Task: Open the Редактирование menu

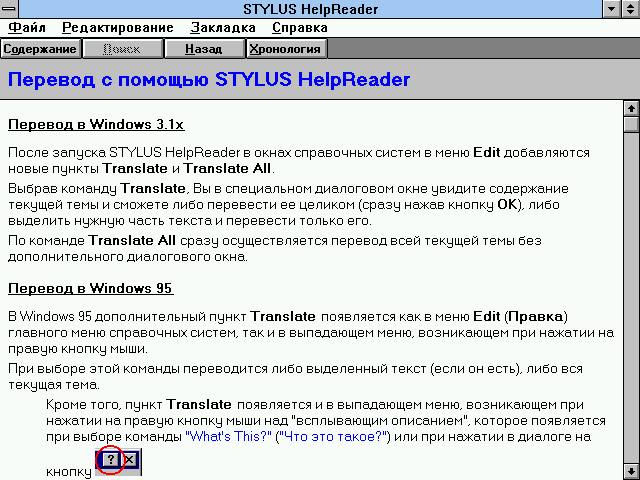Action: (118, 28)
